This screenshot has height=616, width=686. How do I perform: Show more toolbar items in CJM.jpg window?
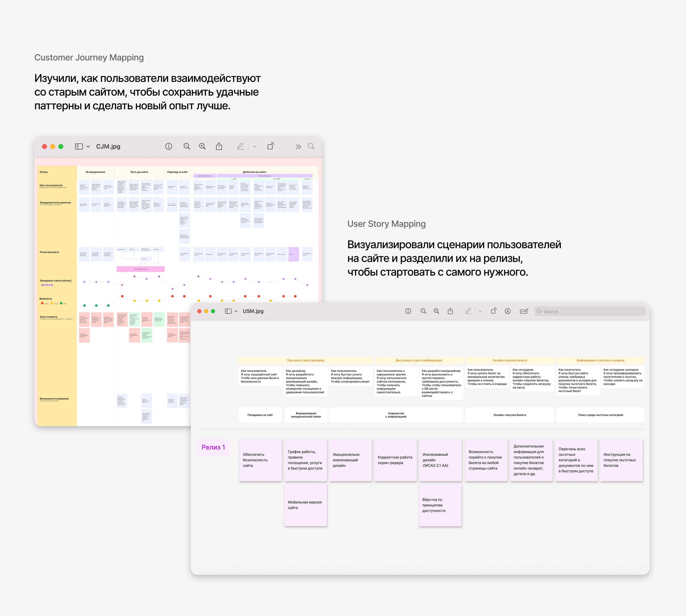[298, 147]
